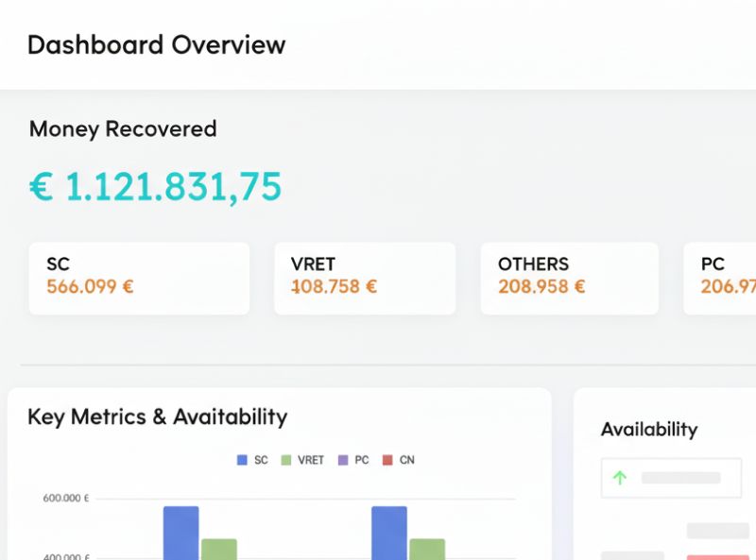The image size is (756, 560).
Task: Click the first green VRET bar
Action: point(218,549)
